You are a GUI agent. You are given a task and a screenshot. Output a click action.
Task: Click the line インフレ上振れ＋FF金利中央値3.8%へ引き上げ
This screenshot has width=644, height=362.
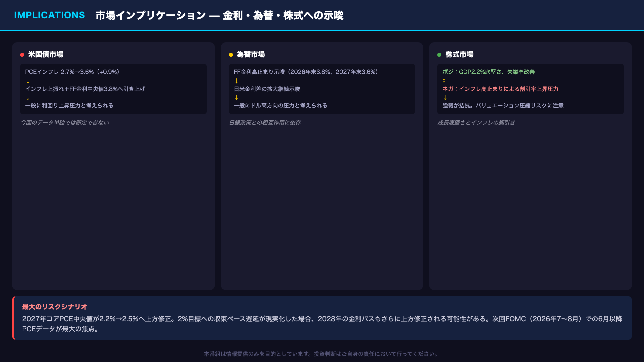tap(85, 89)
